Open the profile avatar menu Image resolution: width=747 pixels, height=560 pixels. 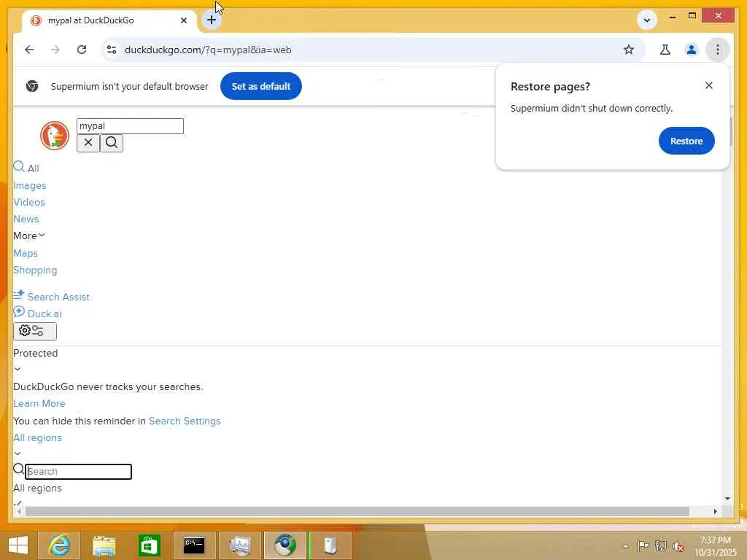(x=692, y=50)
